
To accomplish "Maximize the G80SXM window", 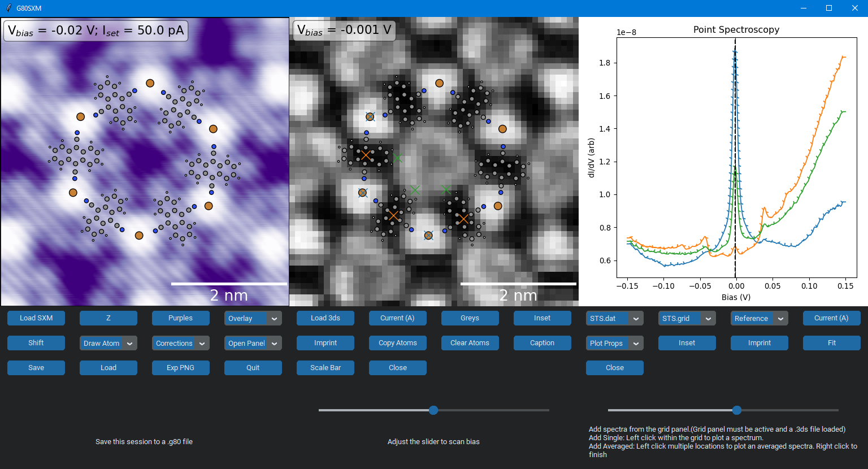I will (829, 8).
